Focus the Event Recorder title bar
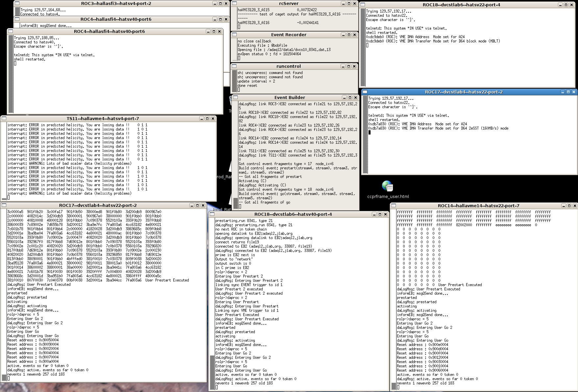This screenshot has height=392, width=578. [289, 35]
